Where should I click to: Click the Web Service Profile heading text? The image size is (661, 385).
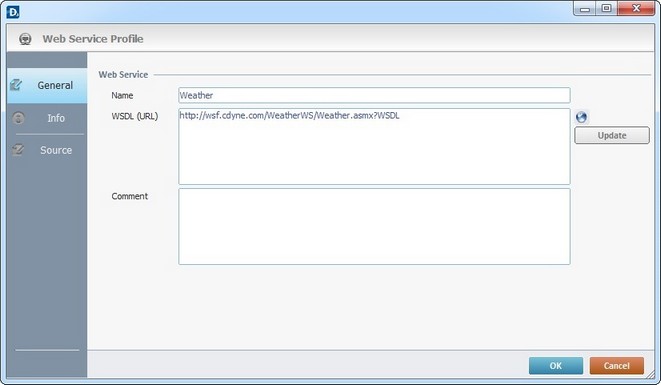point(93,39)
